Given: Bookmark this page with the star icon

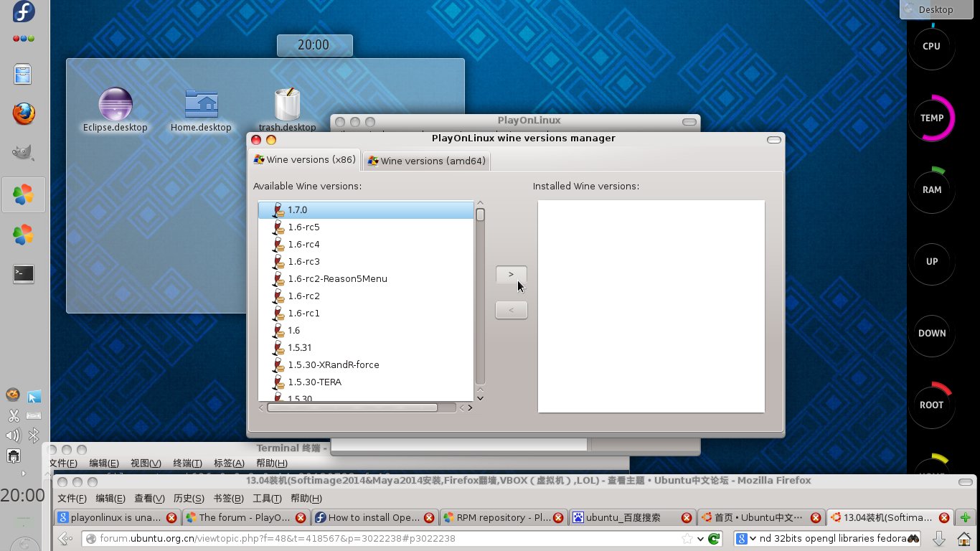Looking at the screenshot, I should click(x=687, y=539).
